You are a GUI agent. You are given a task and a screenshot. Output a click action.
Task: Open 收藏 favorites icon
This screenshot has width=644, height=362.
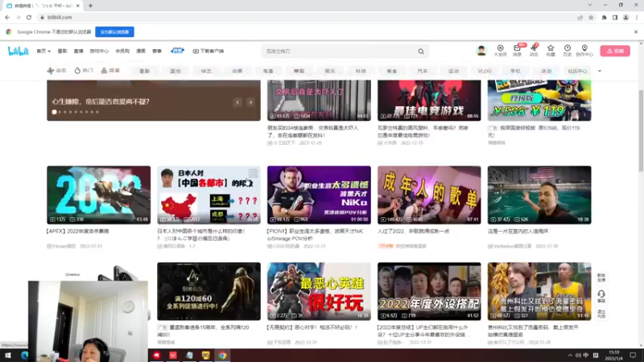[x=551, y=51]
